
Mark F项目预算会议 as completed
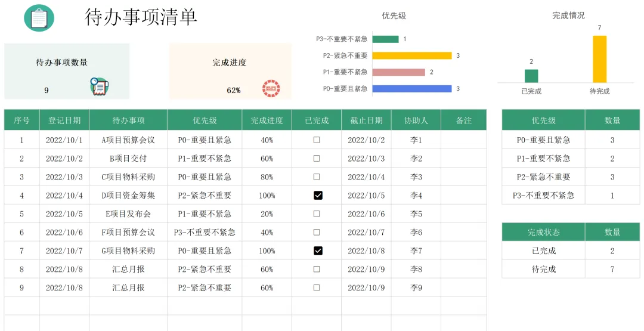tap(317, 233)
